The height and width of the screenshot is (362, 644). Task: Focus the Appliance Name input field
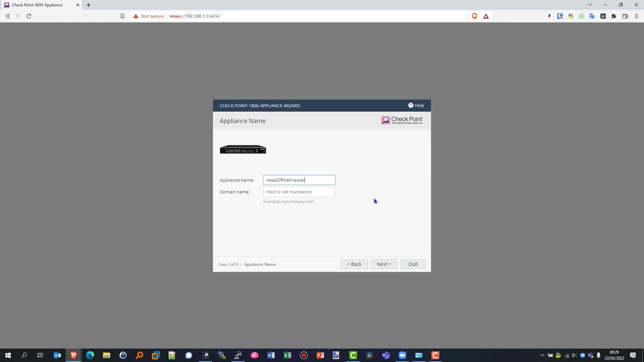pyautogui.click(x=299, y=180)
